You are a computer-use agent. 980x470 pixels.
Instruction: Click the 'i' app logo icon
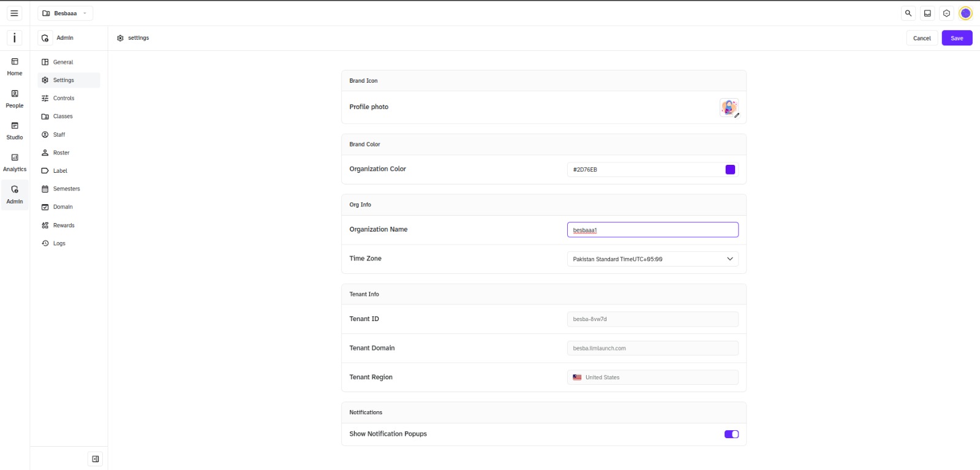pos(14,38)
